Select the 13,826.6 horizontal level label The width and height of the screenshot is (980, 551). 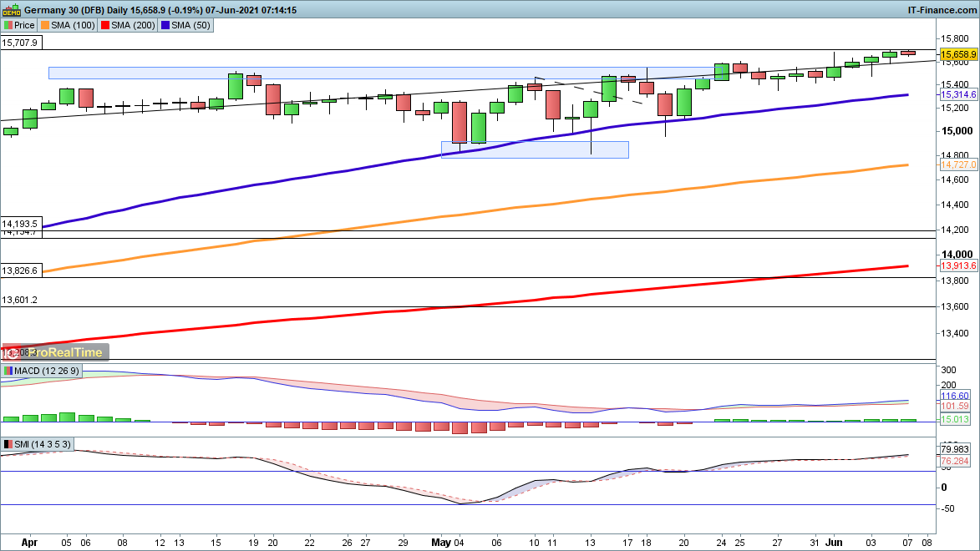pyautogui.click(x=21, y=270)
